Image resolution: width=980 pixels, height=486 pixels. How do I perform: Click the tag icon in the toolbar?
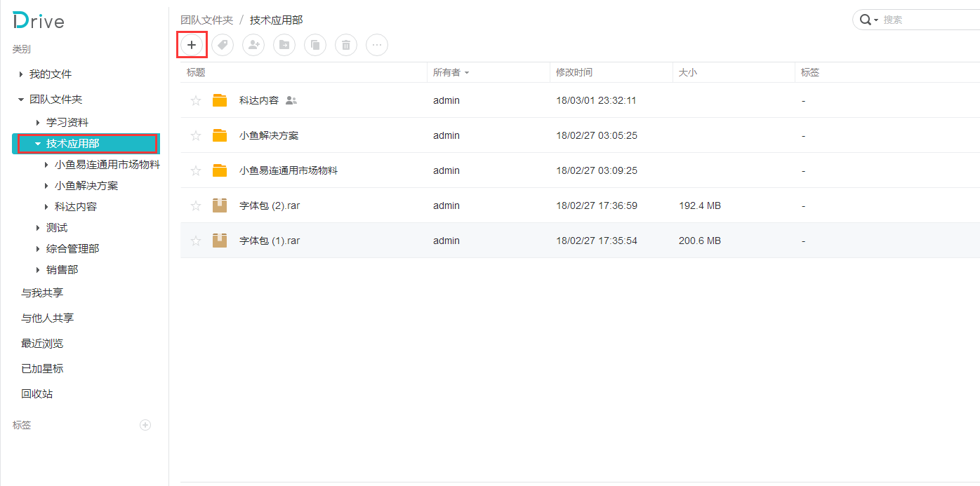click(x=223, y=45)
